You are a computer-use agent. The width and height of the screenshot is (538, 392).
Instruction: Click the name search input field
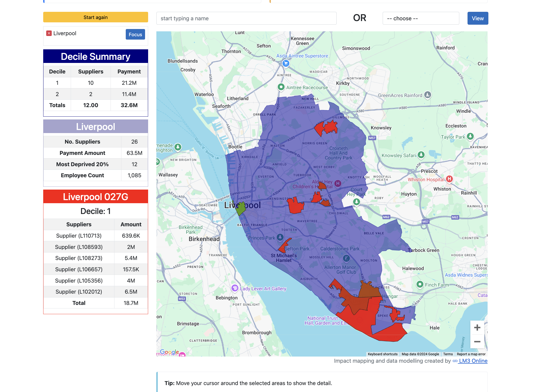point(246,18)
